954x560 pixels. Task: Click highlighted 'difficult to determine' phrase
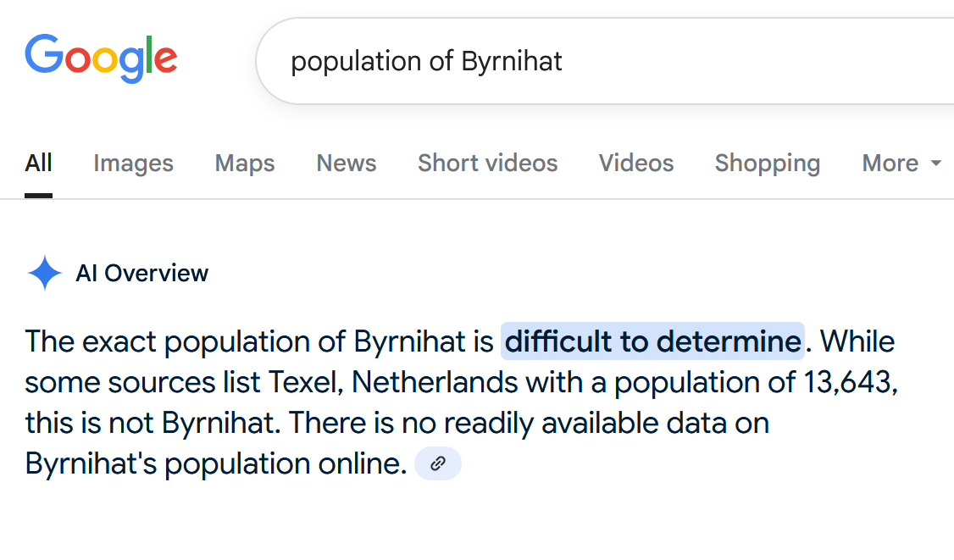pos(652,341)
